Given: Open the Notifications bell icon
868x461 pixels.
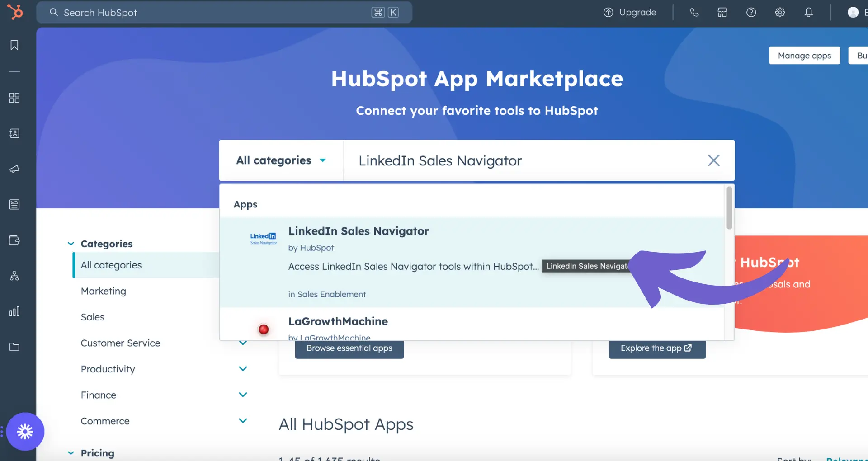Looking at the screenshot, I should (809, 13).
